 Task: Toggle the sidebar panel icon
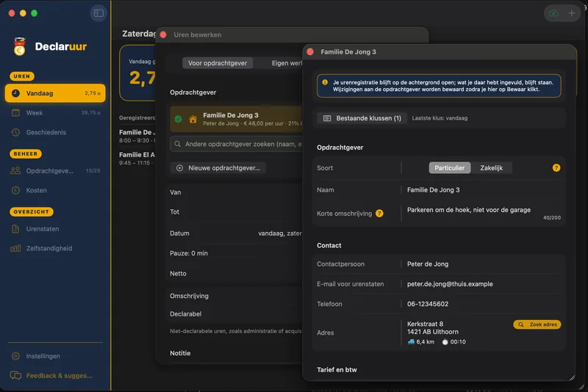(x=98, y=13)
